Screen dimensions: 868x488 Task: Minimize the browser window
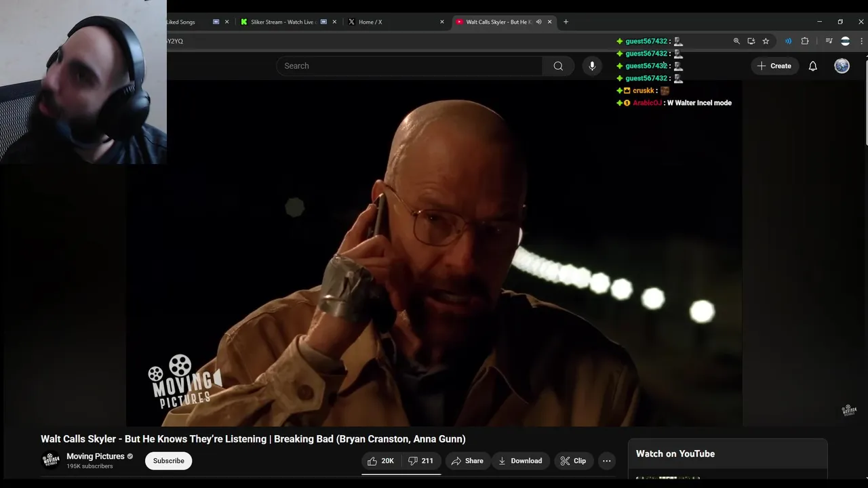[x=819, y=22]
